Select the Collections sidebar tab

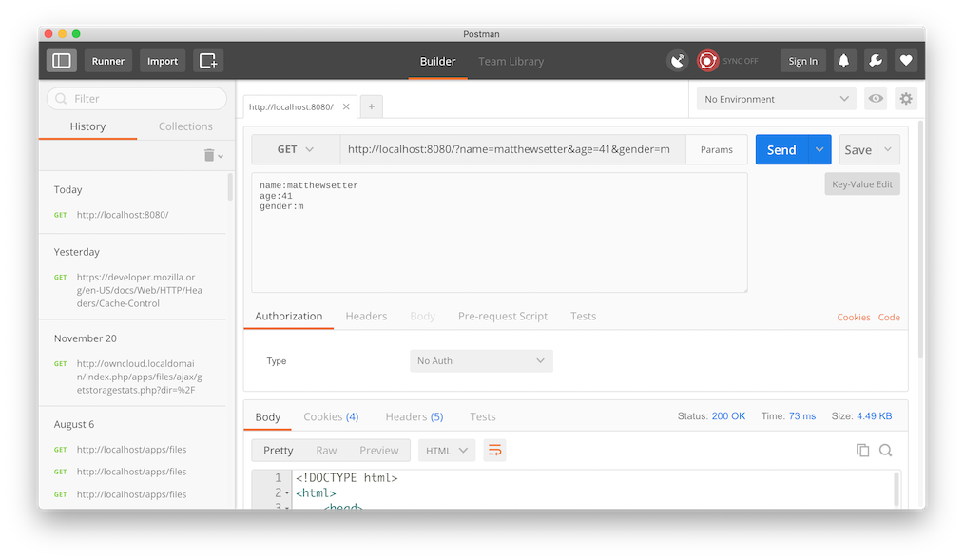coord(185,126)
